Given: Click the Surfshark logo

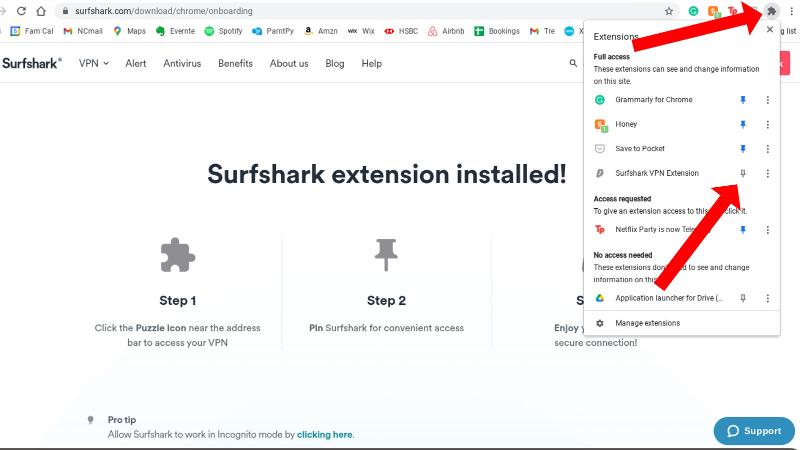Looking at the screenshot, I should 32,63.
